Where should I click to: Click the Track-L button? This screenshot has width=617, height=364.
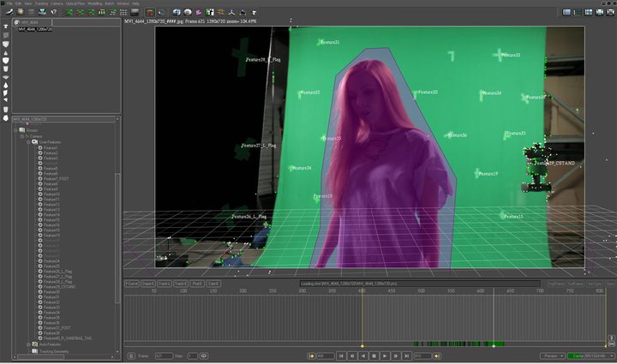coord(164,283)
